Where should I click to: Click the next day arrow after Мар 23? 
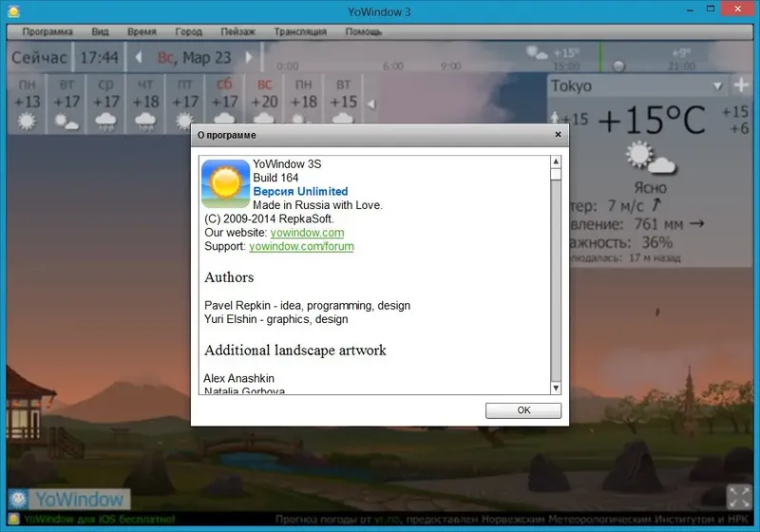249,57
